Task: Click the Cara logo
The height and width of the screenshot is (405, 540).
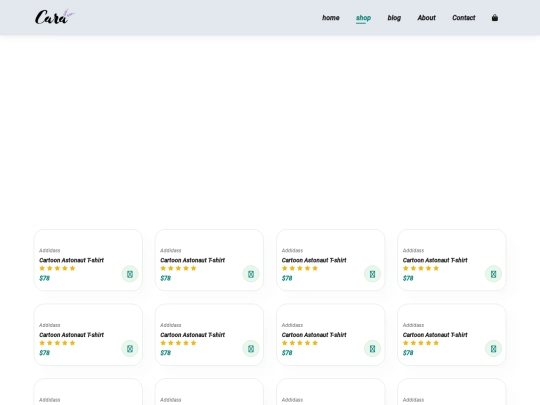Action: click(x=54, y=17)
